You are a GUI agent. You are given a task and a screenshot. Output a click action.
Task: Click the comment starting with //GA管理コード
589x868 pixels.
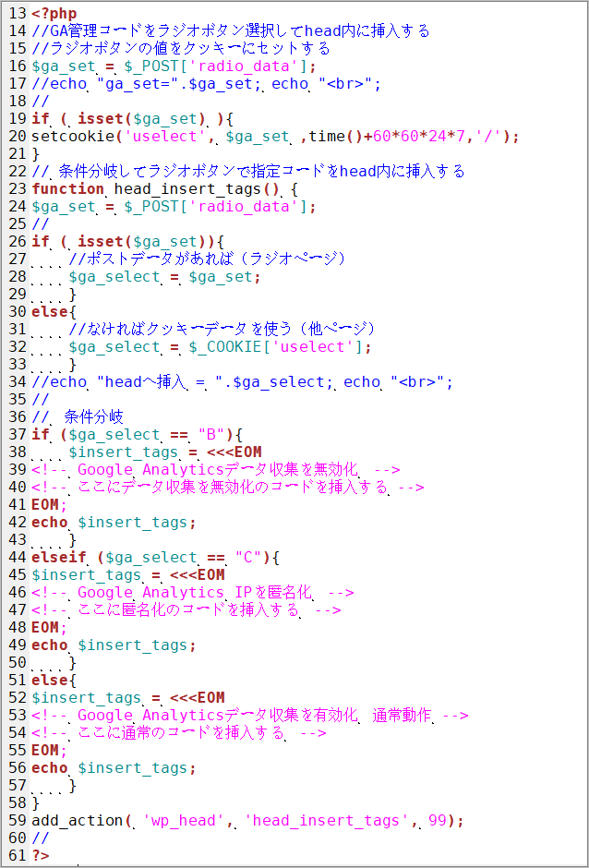click(230, 30)
